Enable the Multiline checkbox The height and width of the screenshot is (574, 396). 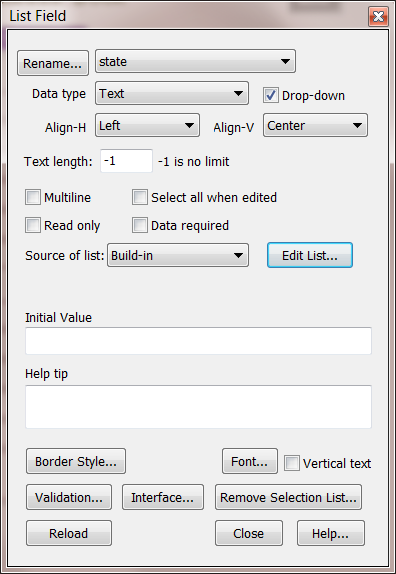click(33, 197)
